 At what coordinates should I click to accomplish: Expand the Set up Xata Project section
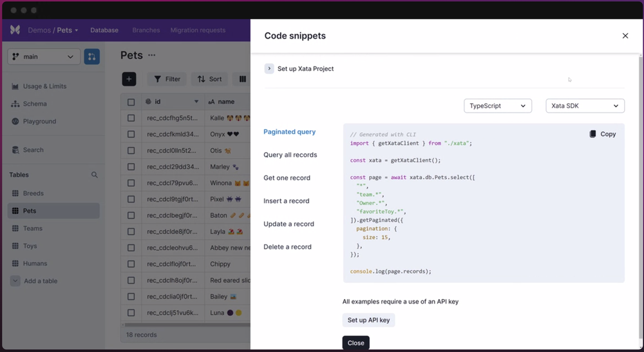[269, 69]
